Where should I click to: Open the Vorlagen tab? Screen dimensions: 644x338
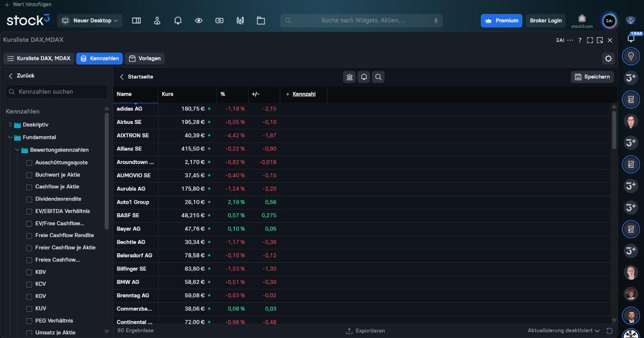pyautogui.click(x=144, y=59)
